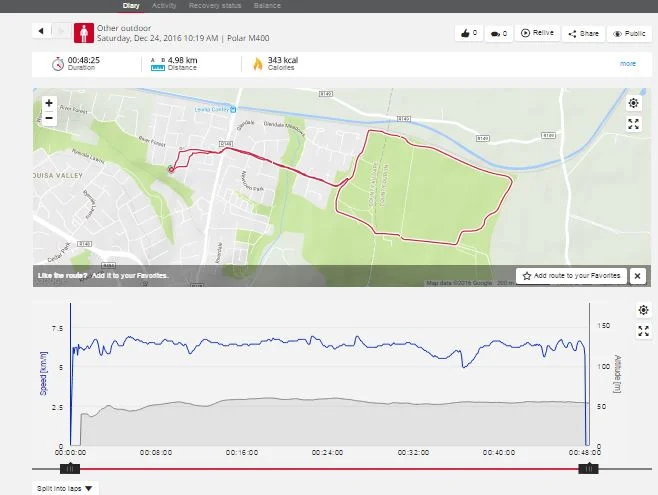Go to next training session arrow
658x495 pixels.
click(60, 31)
